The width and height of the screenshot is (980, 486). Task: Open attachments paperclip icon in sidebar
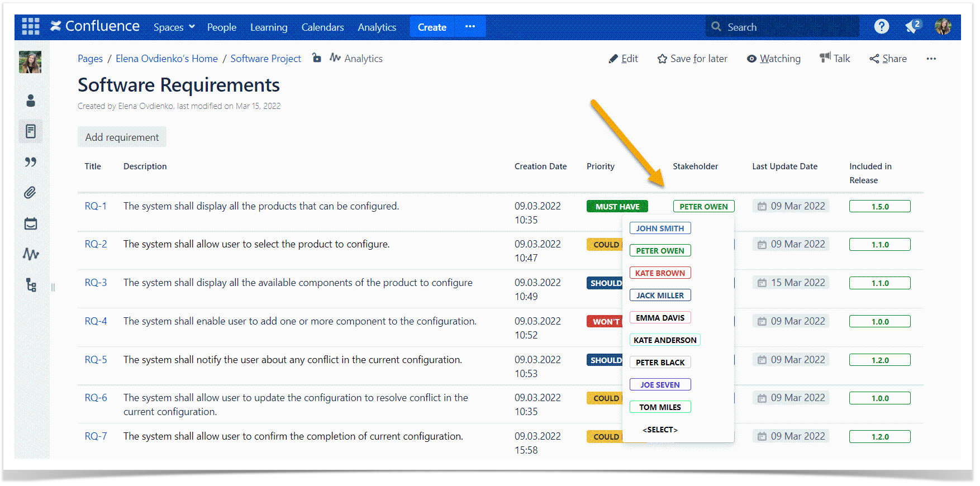click(31, 193)
